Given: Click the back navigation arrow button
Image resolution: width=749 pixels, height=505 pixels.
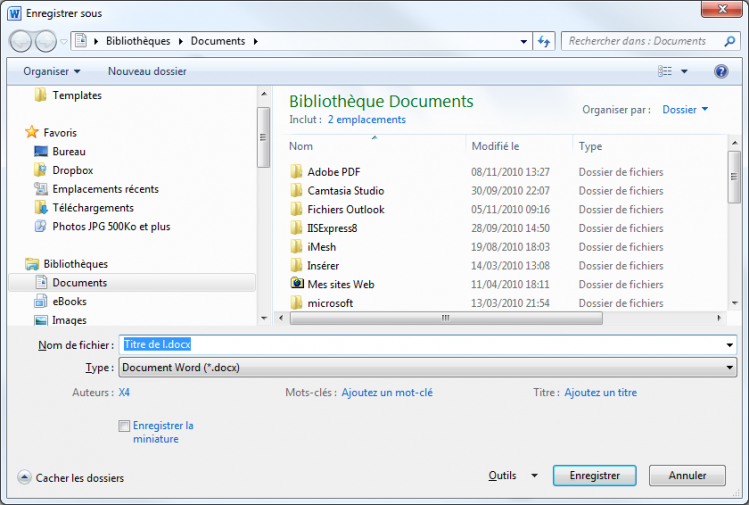Looking at the screenshot, I should click(21, 41).
